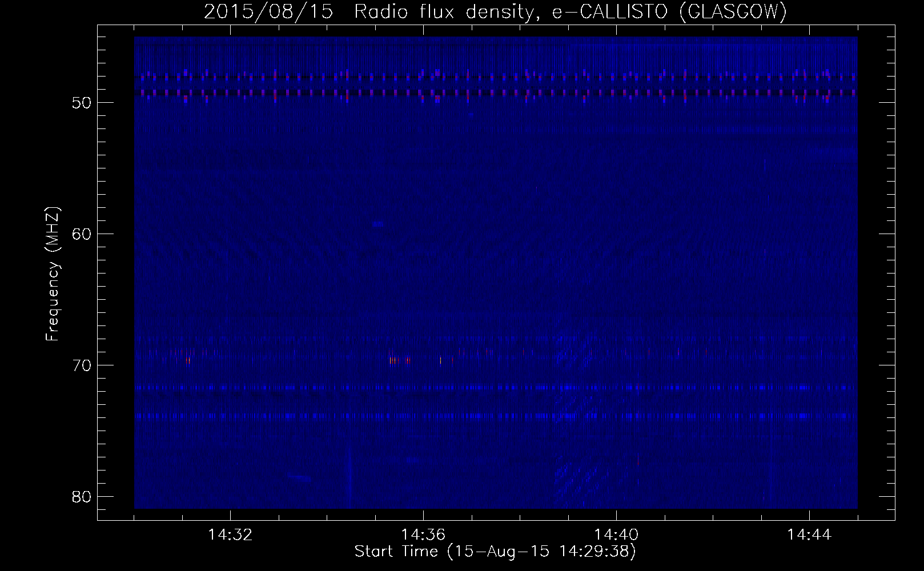Image resolution: width=924 pixels, height=571 pixels.
Task: Click the 'Start Time (15-Aug-15 14:29:38)' label
Action: (495, 552)
